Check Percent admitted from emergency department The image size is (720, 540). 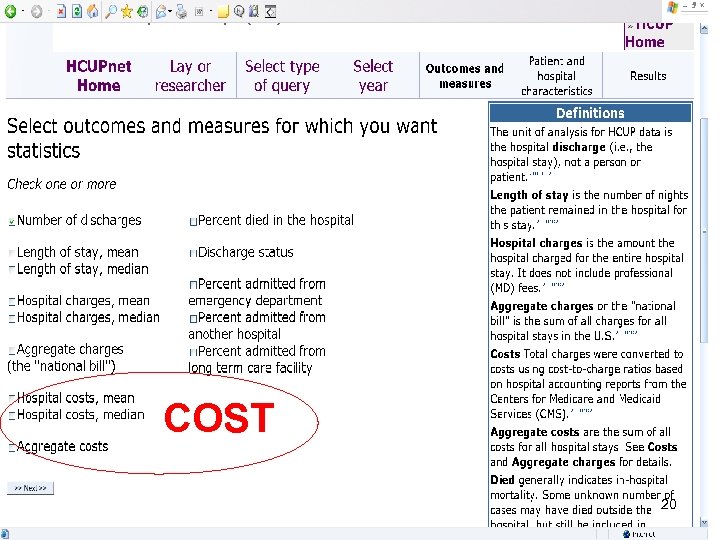coord(193,285)
